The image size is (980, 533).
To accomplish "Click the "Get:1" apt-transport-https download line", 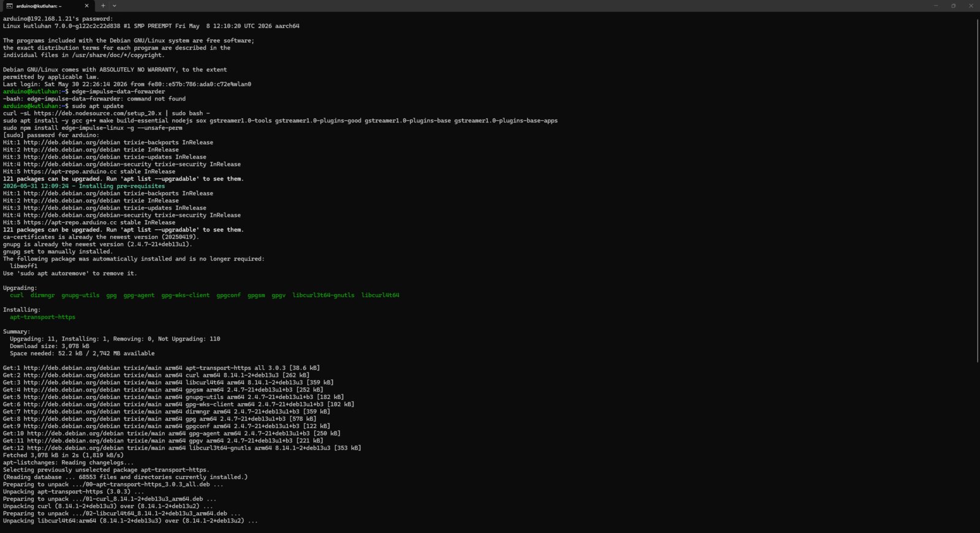I will [x=161, y=368].
